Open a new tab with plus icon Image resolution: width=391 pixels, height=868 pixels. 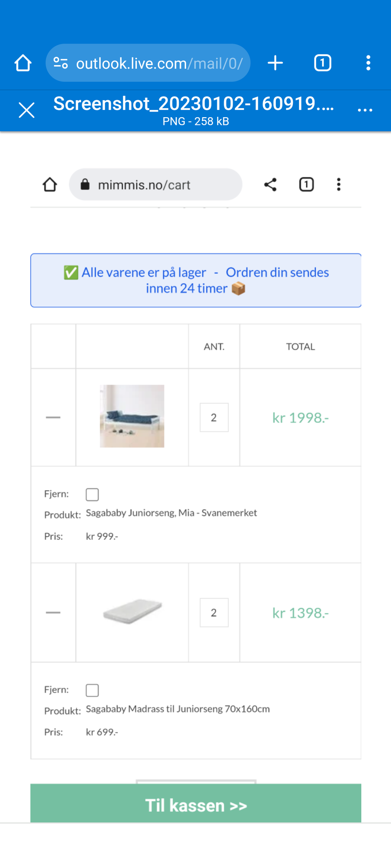coord(275,63)
